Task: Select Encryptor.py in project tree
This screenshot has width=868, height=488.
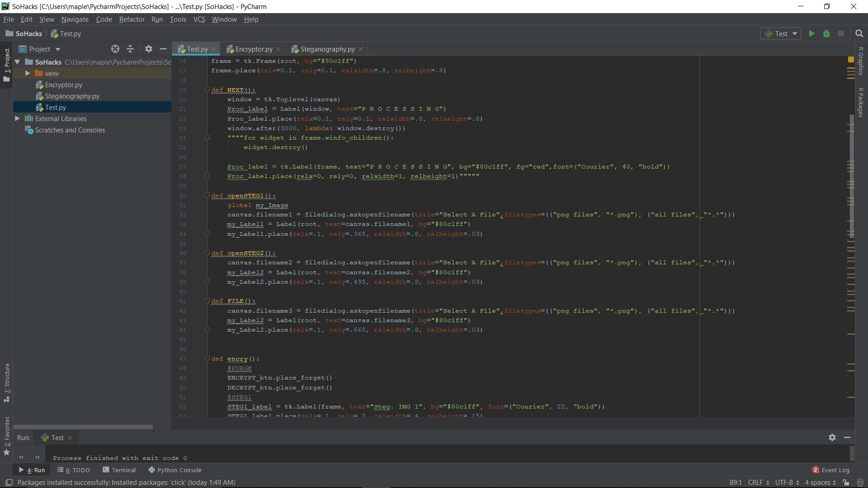Action: coord(63,84)
